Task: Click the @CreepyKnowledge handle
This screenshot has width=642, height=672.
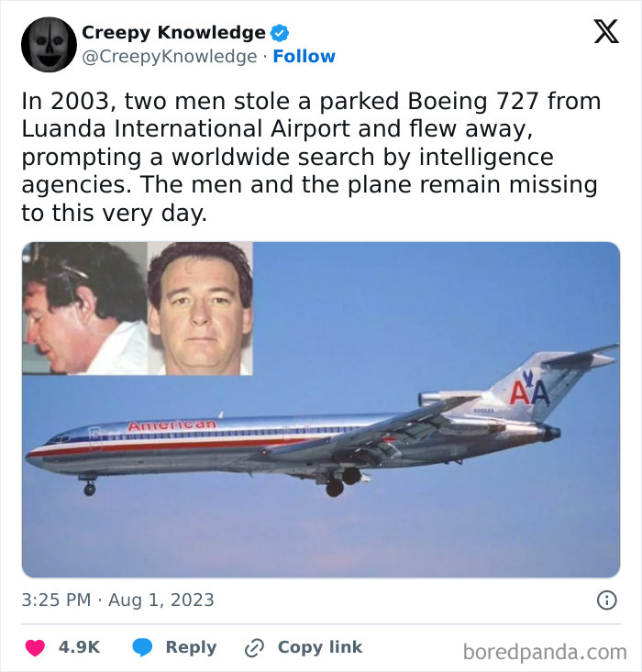Action: point(170,57)
